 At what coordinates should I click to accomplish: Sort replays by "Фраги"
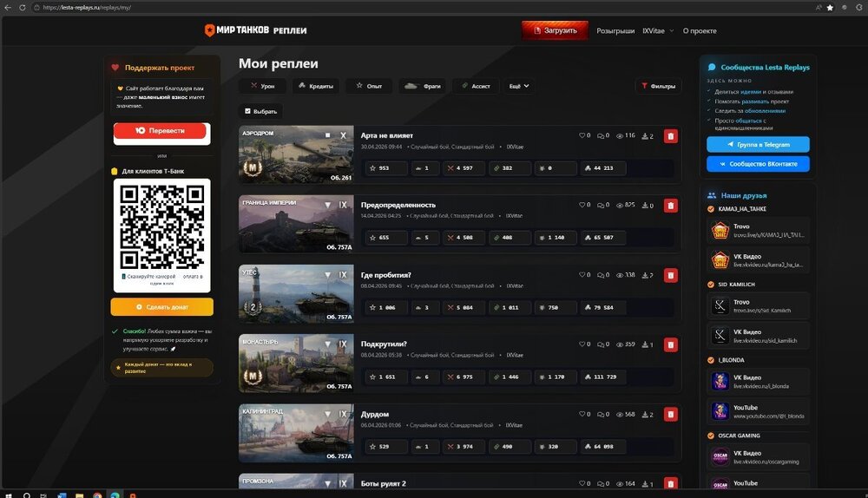click(x=423, y=86)
